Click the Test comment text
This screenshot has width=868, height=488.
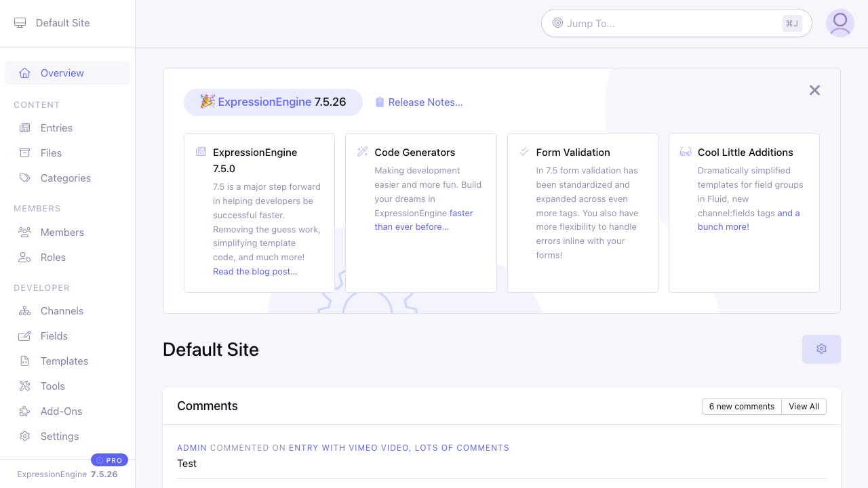(186, 464)
